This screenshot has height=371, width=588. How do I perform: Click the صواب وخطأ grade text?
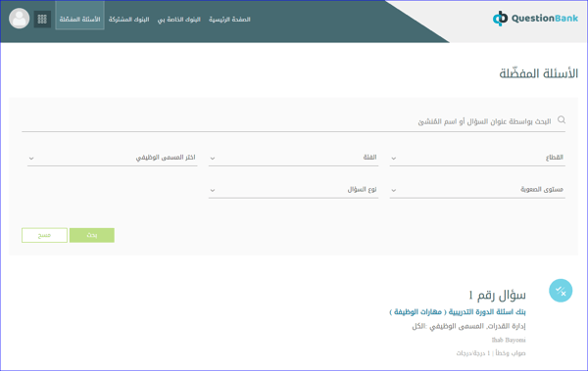(x=491, y=353)
